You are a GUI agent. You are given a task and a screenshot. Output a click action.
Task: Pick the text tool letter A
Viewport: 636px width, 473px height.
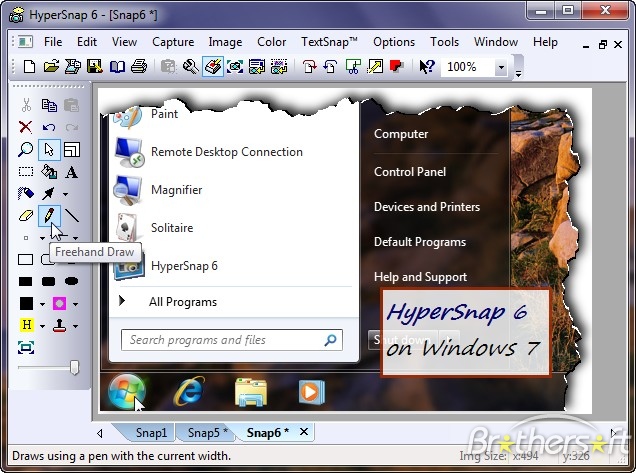(x=72, y=172)
